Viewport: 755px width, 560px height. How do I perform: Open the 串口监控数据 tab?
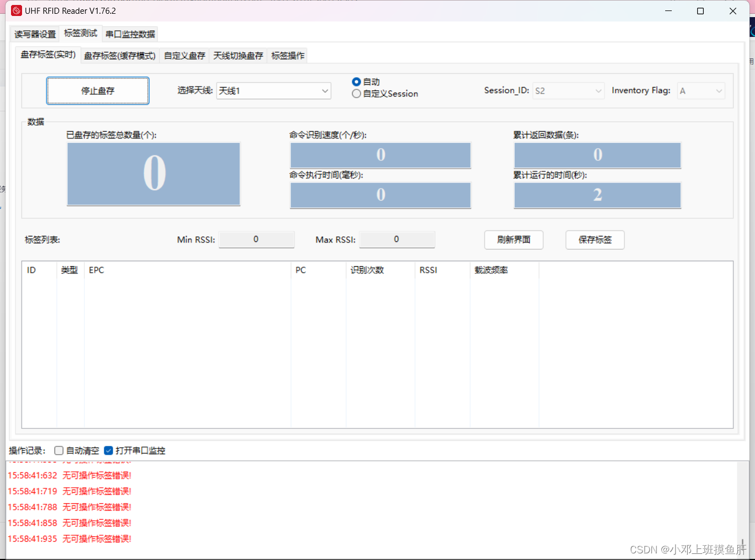coord(130,34)
